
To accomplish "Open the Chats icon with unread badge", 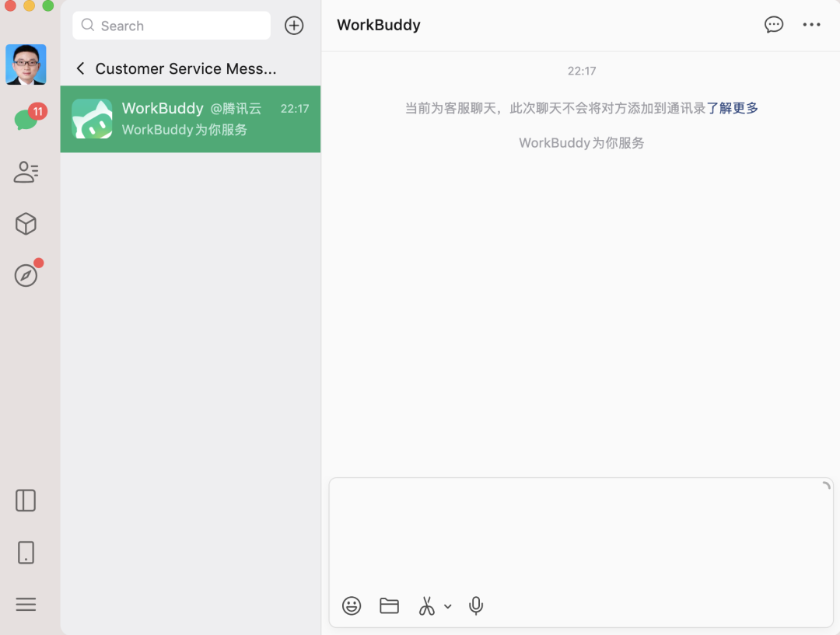I will (26, 119).
